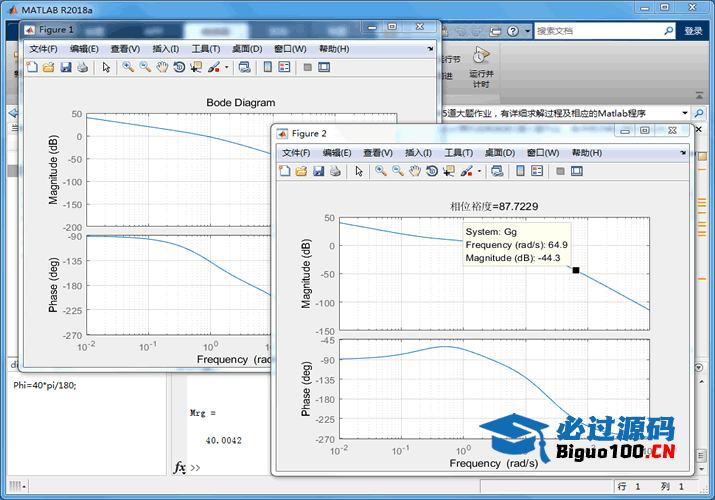Select Brush data tool in Figure 2
Viewport: 715px width, 500px height.
click(466, 171)
